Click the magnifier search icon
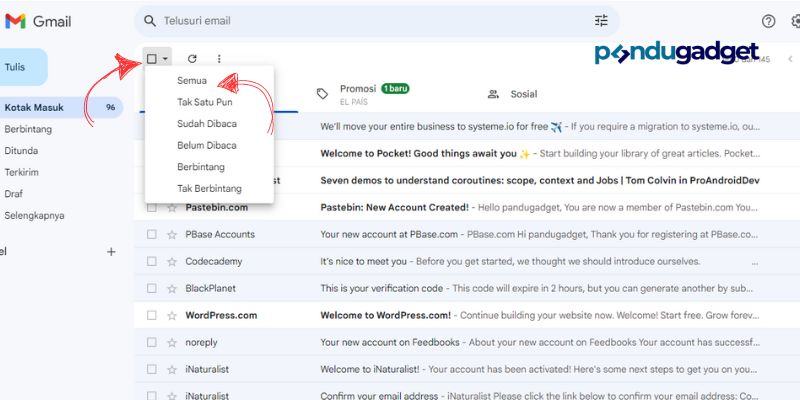Viewport: 800px width, 400px height. [149, 21]
